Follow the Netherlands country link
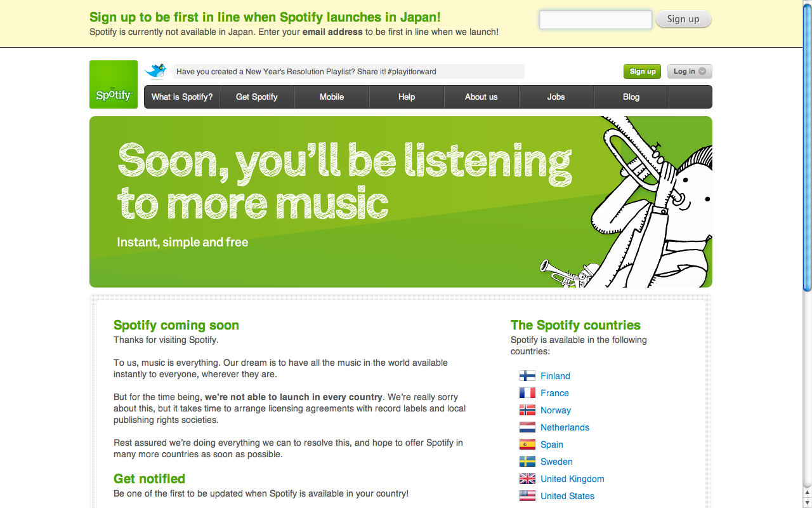 pyautogui.click(x=565, y=427)
